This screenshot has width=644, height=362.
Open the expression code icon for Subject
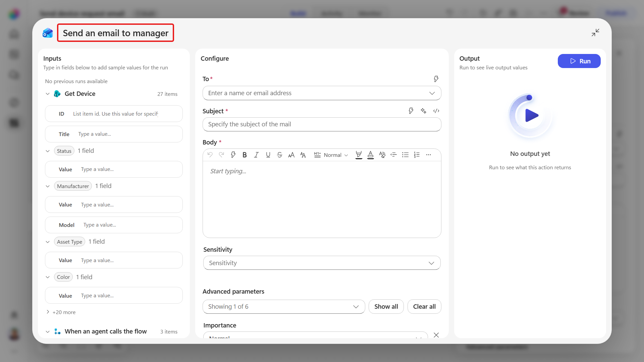[x=436, y=111]
